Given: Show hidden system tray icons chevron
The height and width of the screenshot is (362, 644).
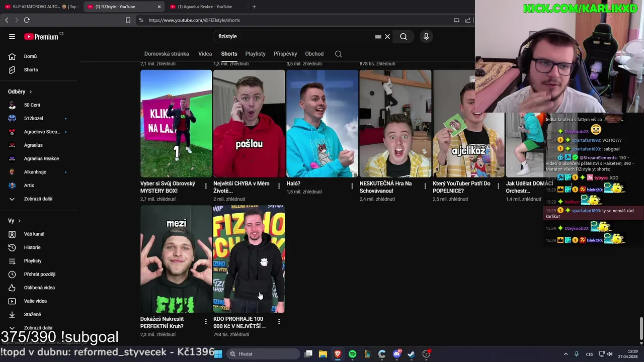Looking at the screenshot, I should click(x=566, y=354).
